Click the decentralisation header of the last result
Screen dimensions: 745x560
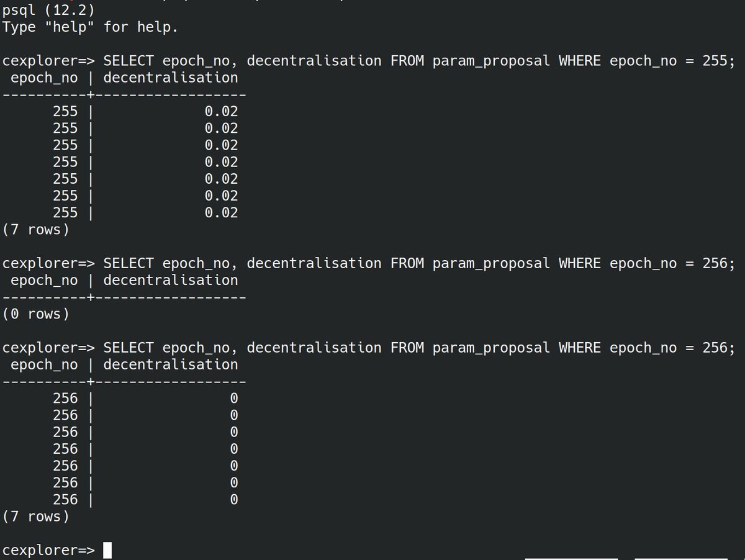pyautogui.click(x=170, y=364)
